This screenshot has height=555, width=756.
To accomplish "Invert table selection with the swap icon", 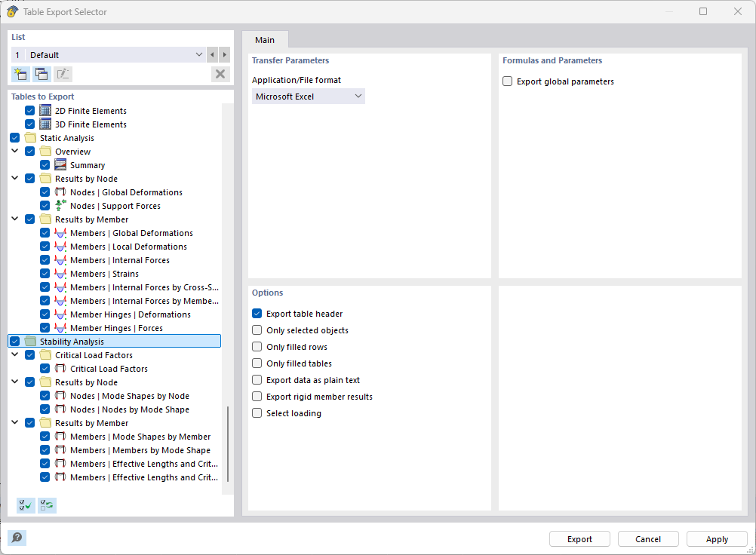I will pos(46,504).
